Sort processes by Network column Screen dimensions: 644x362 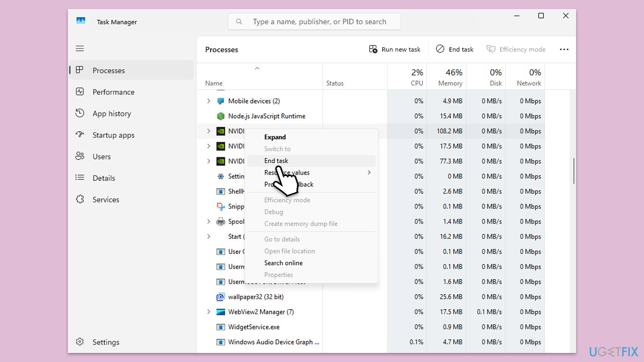(x=525, y=77)
